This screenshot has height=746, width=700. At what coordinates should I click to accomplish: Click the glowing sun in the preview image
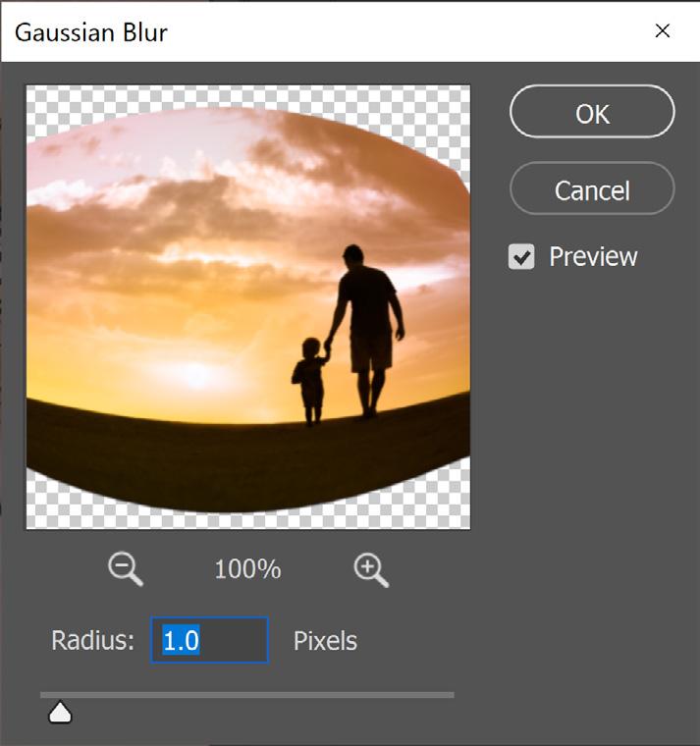click(x=195, y=374)
